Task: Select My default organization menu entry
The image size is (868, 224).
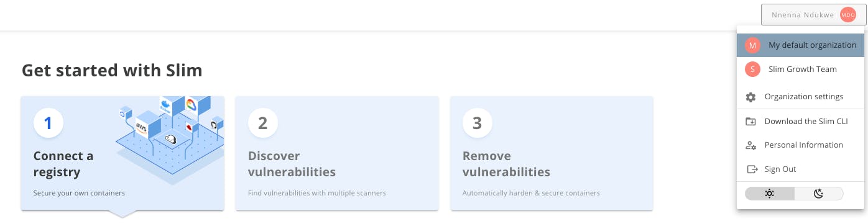Action: (x=800, y=45)
